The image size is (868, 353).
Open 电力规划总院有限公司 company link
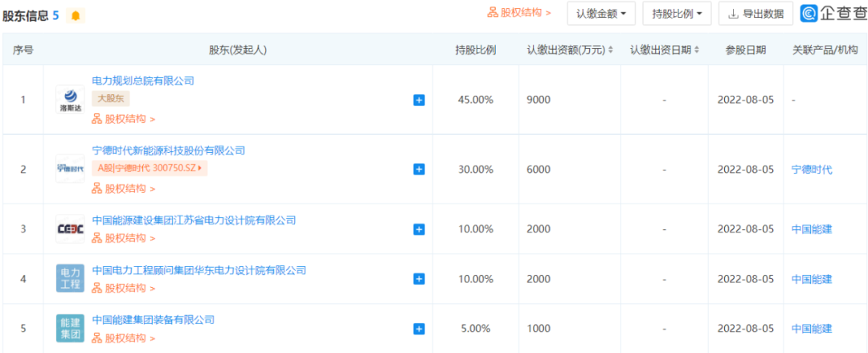(143, 80)
